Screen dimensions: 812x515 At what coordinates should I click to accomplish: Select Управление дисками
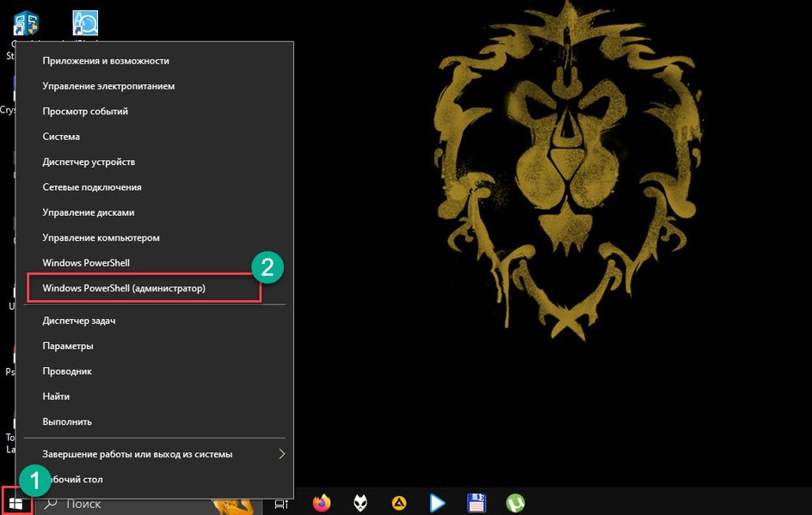click(154, 212)
